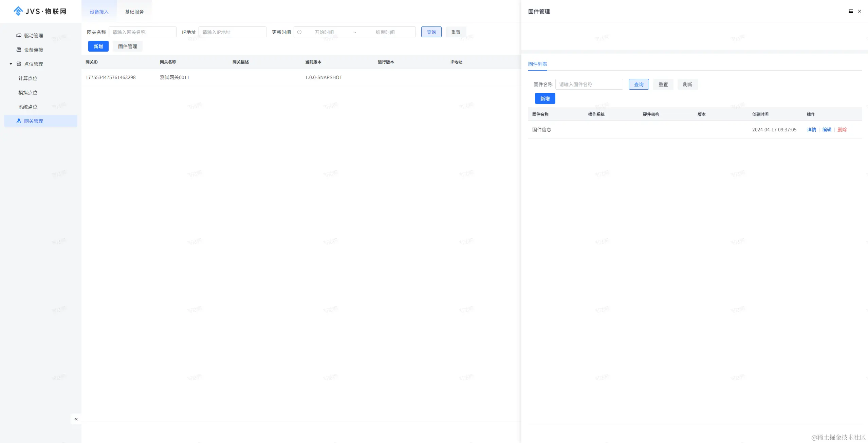
Task: Collapse the 点位管理 tree arrow
Action: pyautogui.click(x=11, y=64)
